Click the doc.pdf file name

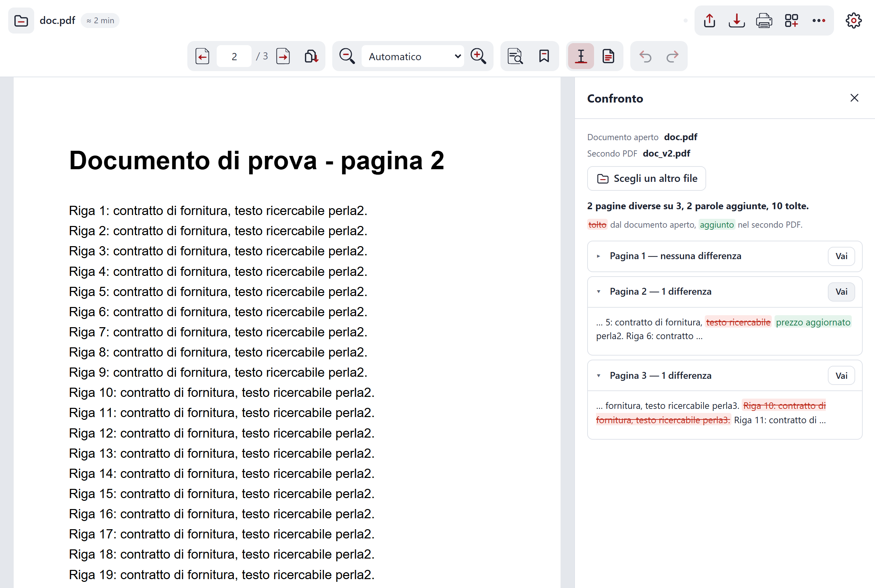point(57,21)
